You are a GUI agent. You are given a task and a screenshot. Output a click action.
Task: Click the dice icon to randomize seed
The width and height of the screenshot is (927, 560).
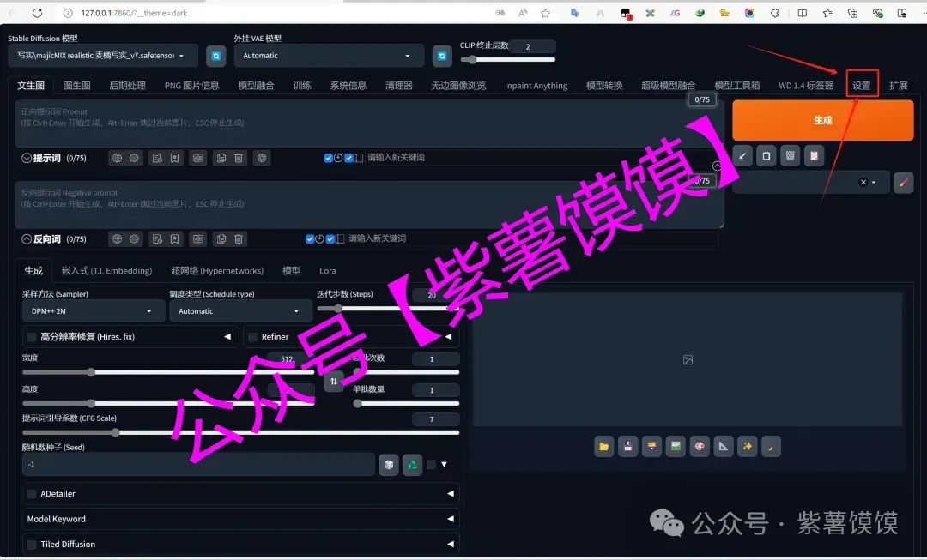[x=389, y=464]
